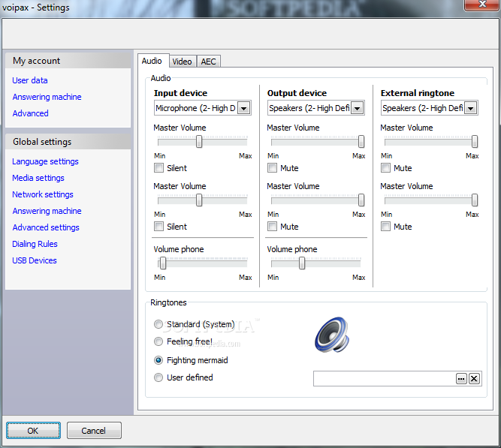Go to Advanced under My account

[x=31, y=113]
